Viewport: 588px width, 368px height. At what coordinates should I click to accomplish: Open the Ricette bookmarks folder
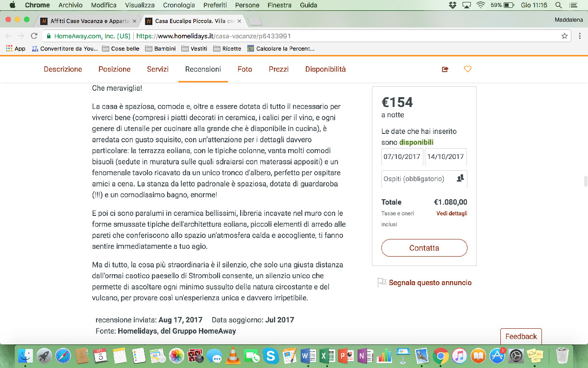(x=227, y=49)
